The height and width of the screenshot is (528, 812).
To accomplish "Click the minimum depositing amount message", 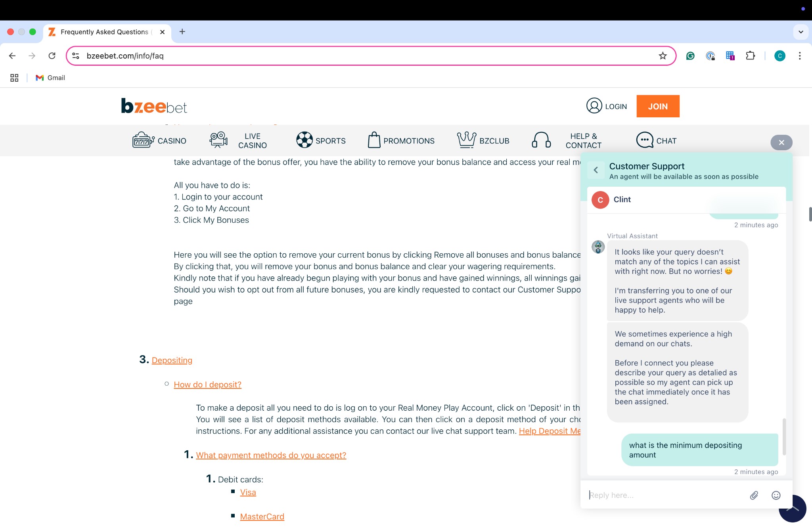I will (x=699, y=450).
